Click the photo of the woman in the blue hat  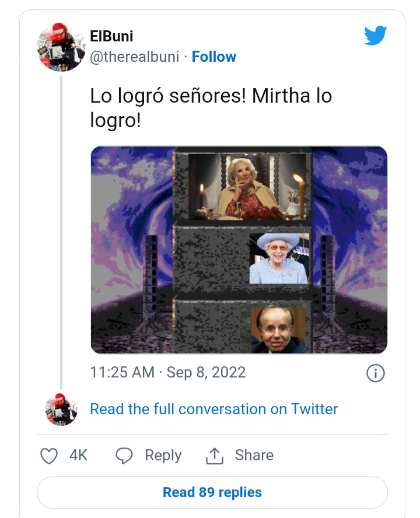coord(278,258)
